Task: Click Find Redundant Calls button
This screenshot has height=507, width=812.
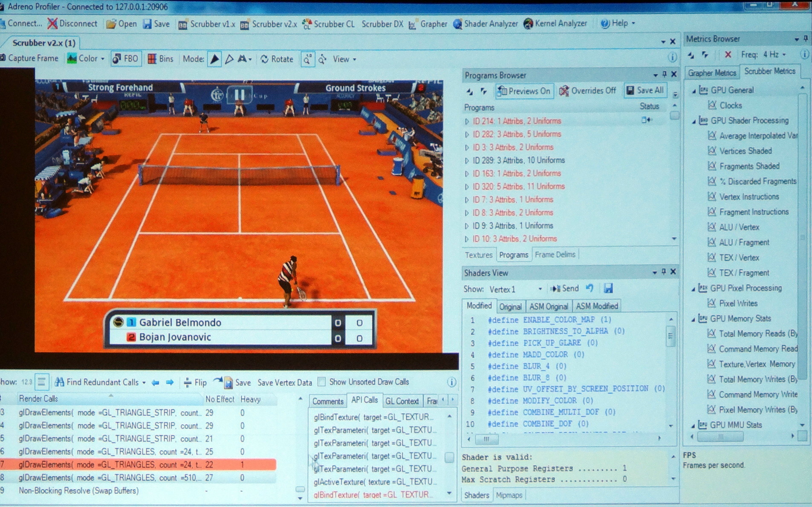Action: (x=101, y=382)
